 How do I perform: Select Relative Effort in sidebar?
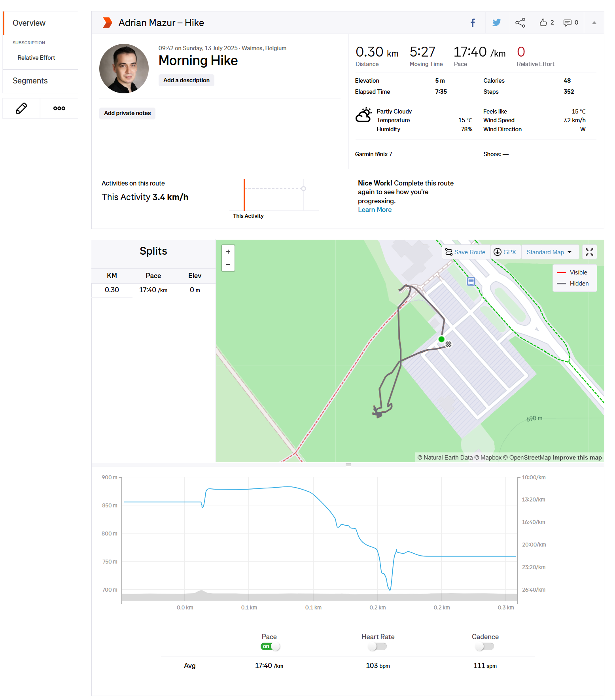click(36, 58)
